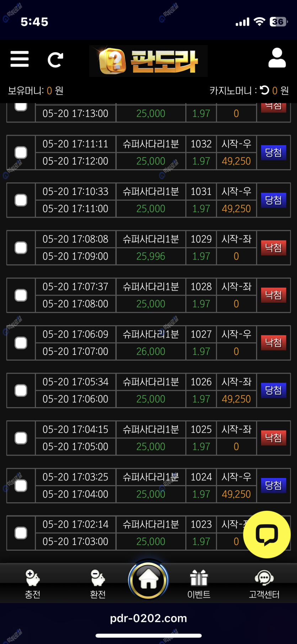Open 고객센터 support icon
Screen dimensions: 297x644
tap(264, 584)
